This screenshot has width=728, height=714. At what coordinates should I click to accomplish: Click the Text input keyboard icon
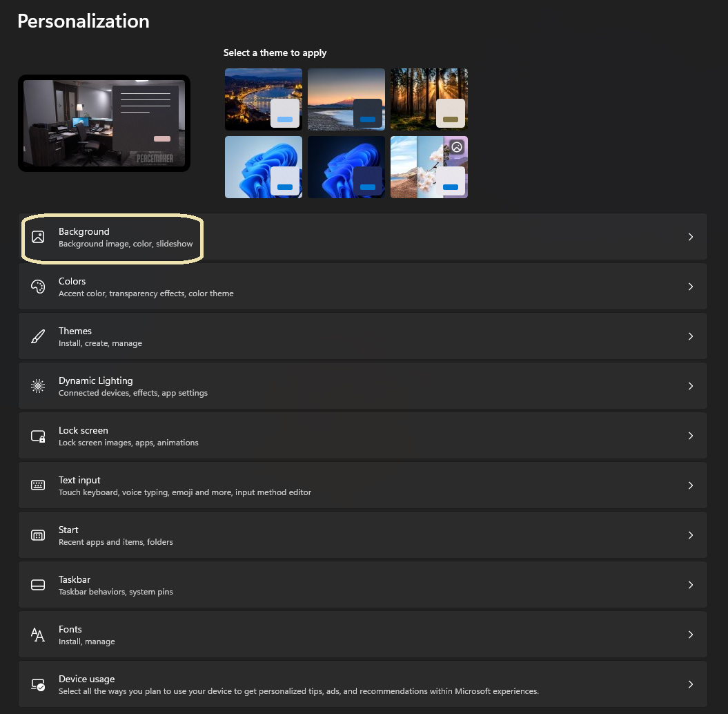click(x=38, y=485)
